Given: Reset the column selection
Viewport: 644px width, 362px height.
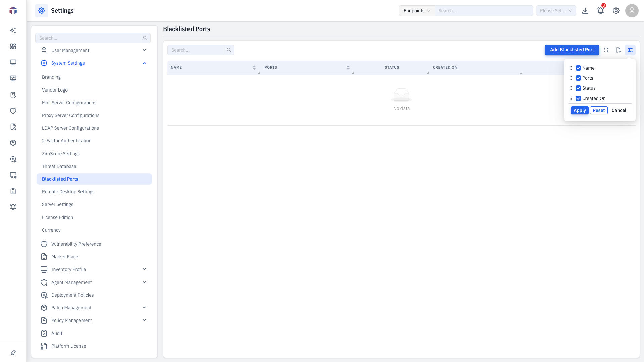Looking at the screenshot, I should pos(599,110).
